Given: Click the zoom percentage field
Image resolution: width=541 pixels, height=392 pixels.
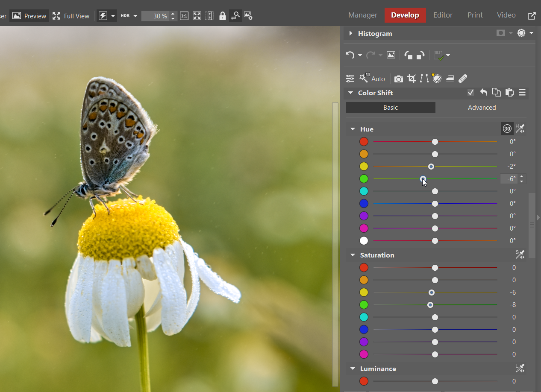Looking at the screenshot, I should pos(155,16).
